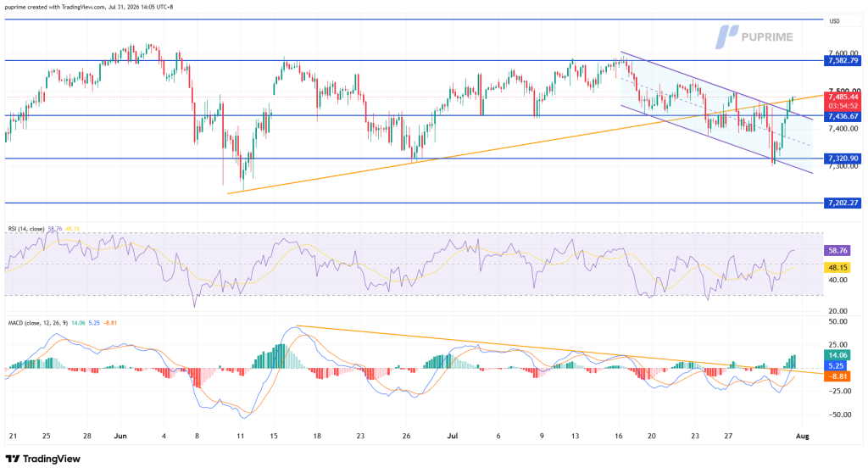Image resolution: width=868 pixels, height=473 pixels.
Task: Select the 7,582.79 price level label
Action: click(x=843, y=61)
